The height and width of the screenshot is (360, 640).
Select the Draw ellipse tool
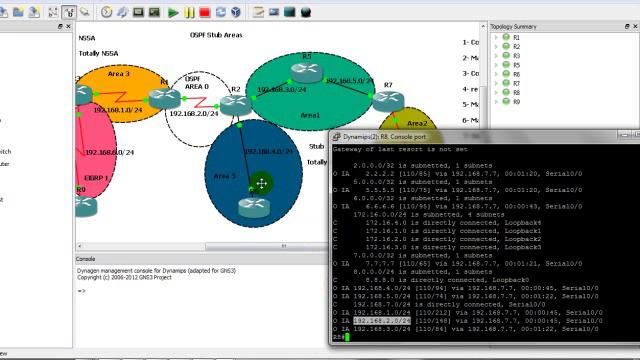(306, 13)
